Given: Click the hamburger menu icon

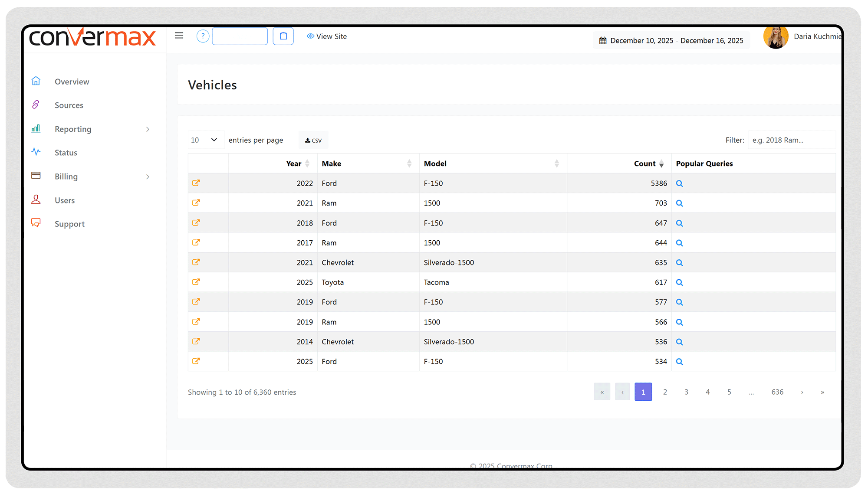Looking at the screenshot, I should [179, 36].
